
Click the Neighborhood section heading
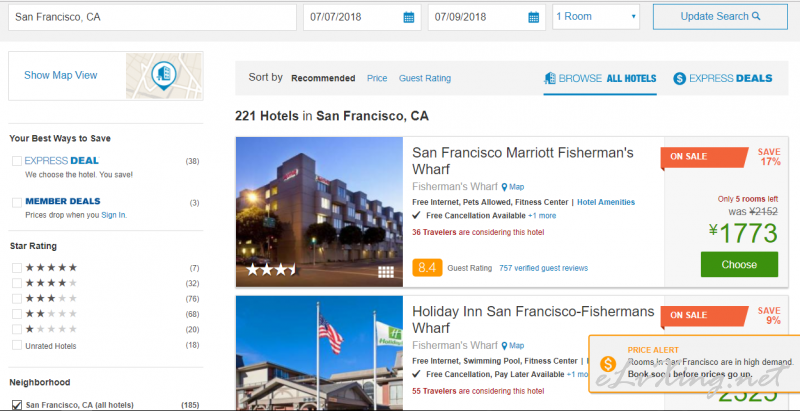coord(40,382)
